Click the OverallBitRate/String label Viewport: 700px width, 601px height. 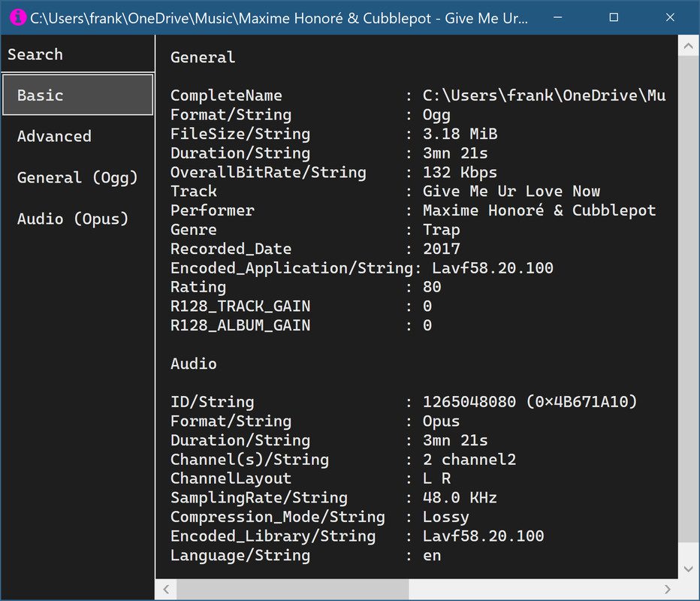(x=268, y=172)
